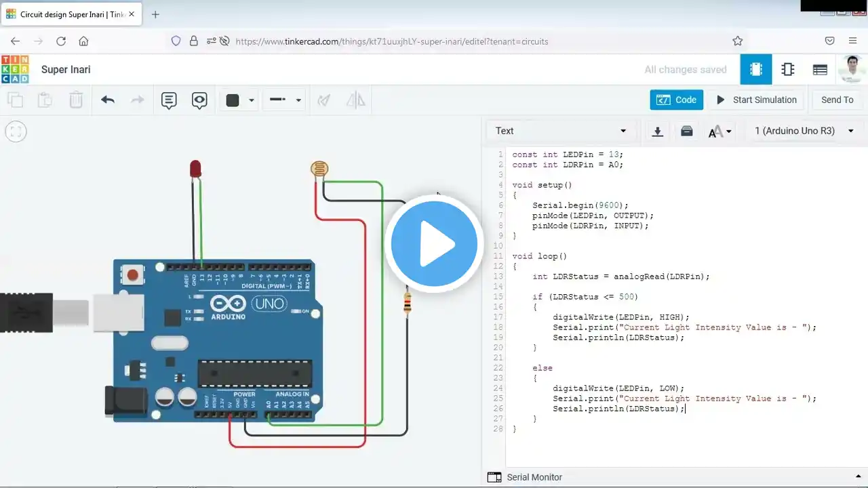Screen dimensions: 868x488
Task: Click the Send To button
Action: click(837, 100)
